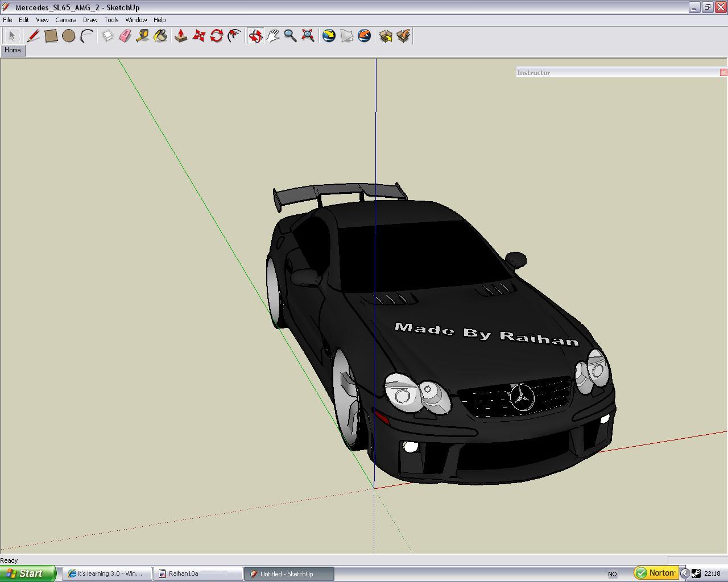This screenshot has width=728, height=582.
Task: Switch to Raihan10a taskbar window
Action: [198, 573]
